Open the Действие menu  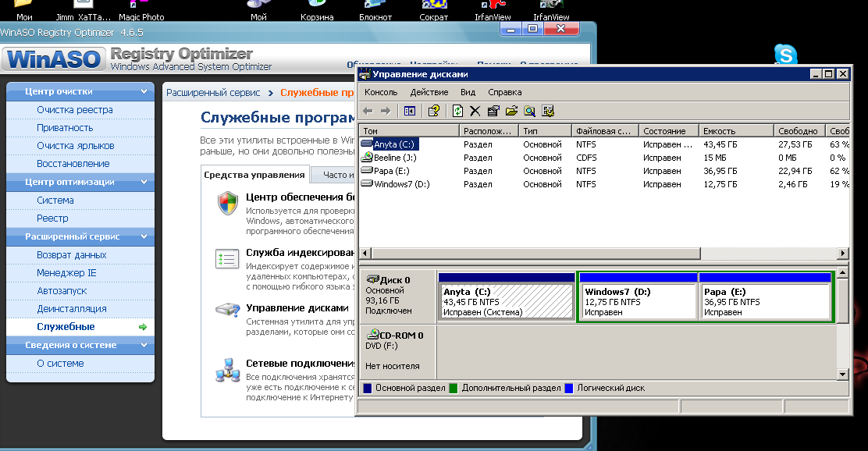point(429,92)
